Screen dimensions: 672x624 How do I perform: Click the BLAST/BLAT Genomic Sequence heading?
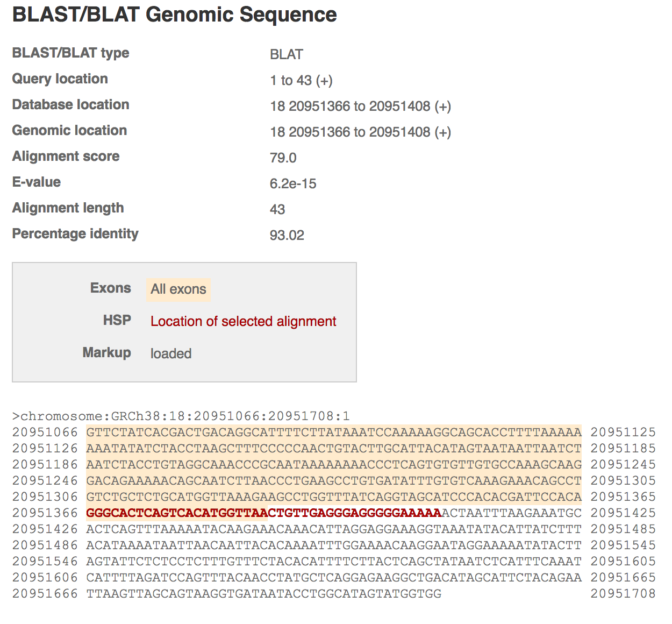click(174, 15)
